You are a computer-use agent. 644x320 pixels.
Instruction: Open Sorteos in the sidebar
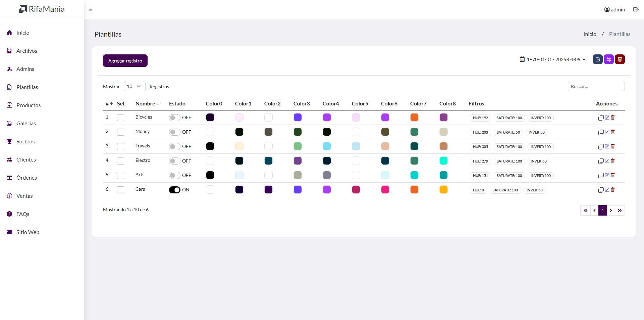25,141
